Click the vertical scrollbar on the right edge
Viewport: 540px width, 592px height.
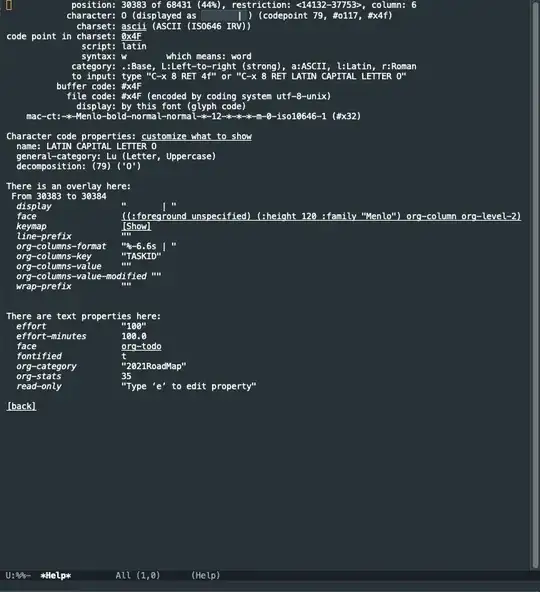535,285
